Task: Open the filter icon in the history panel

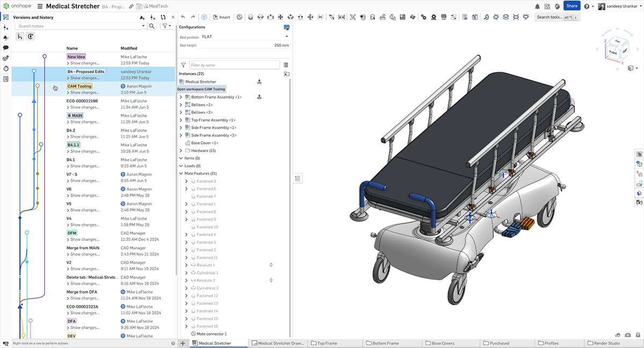Action: pos(165,25)
